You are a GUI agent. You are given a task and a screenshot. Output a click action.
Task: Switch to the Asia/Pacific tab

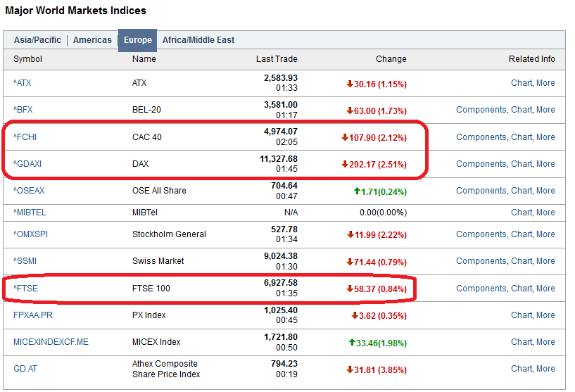pos(37,40)
